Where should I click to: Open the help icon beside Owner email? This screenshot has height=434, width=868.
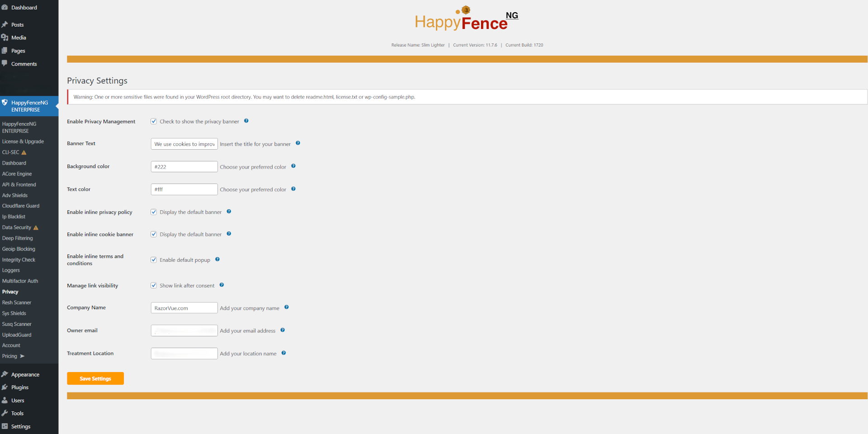(283, 330)
